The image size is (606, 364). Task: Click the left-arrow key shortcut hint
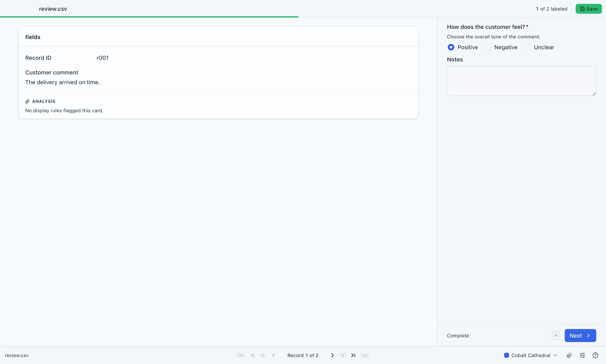[263, 355]
